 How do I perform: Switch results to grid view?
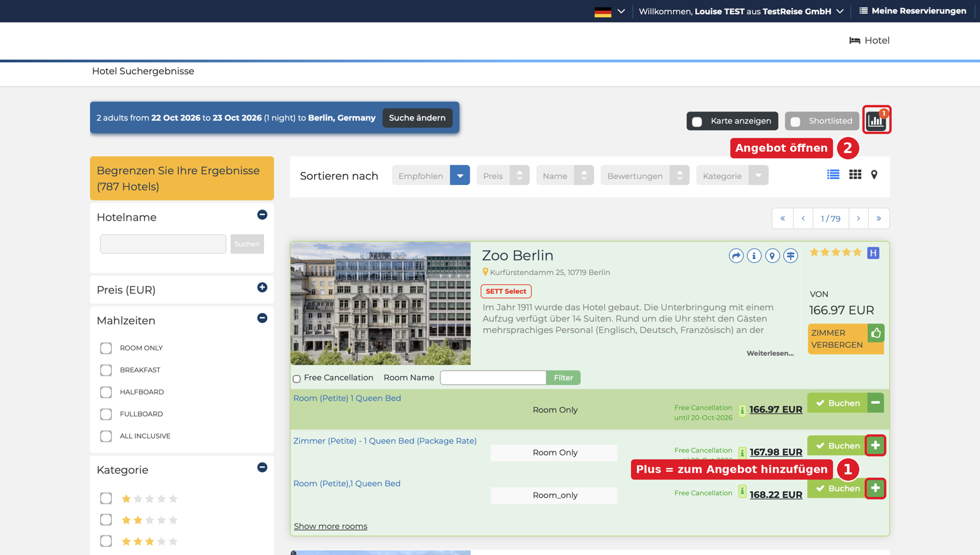(855, 175)
